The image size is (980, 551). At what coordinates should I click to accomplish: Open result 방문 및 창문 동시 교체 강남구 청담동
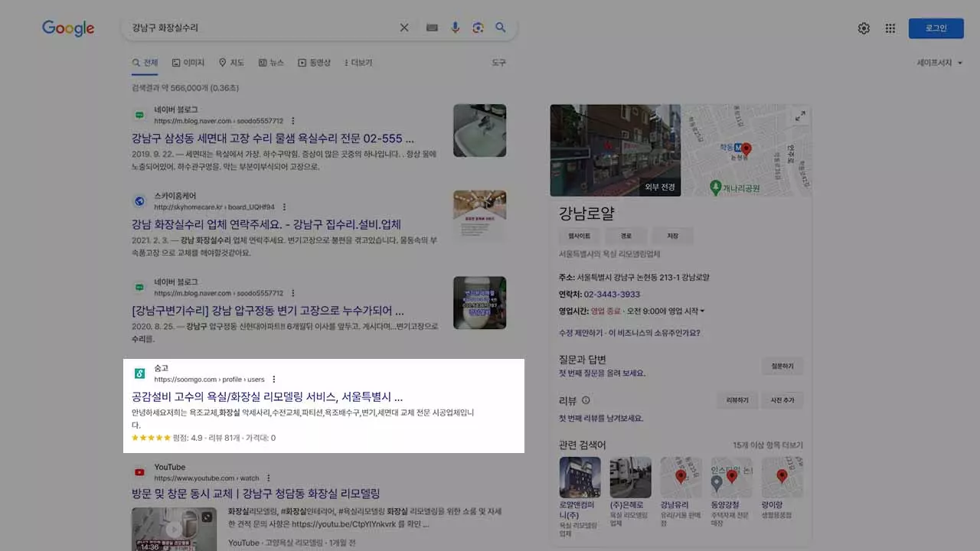(256, 494)
